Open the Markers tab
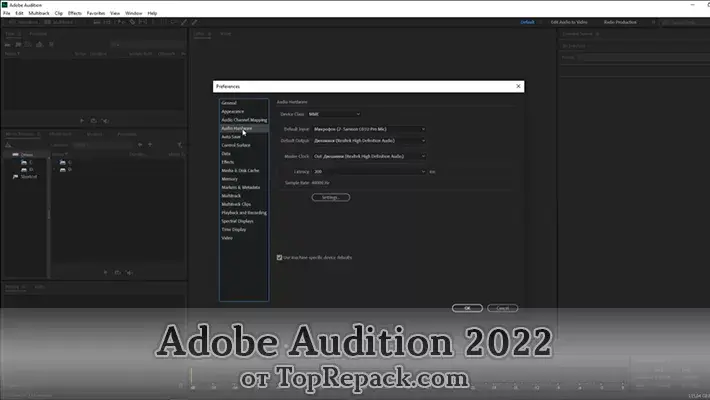 [95, 135]
